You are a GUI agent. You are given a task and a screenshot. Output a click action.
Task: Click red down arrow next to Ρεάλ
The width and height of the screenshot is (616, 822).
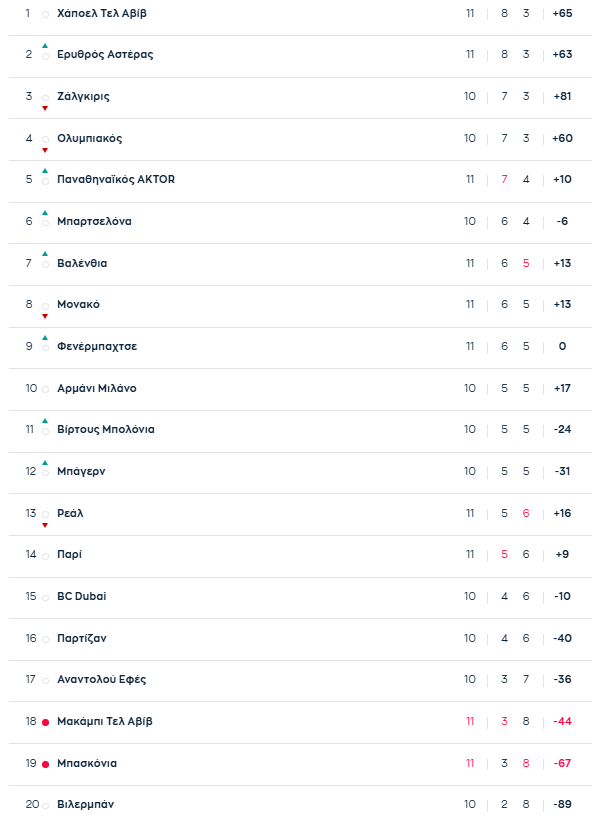(x=45, y=525)
